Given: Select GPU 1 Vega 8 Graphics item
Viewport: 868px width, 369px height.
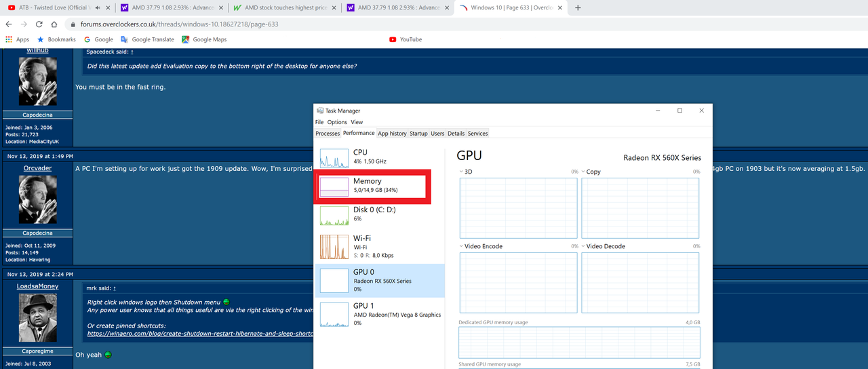Looking at the screenshot, I should [x=380, y=313].
